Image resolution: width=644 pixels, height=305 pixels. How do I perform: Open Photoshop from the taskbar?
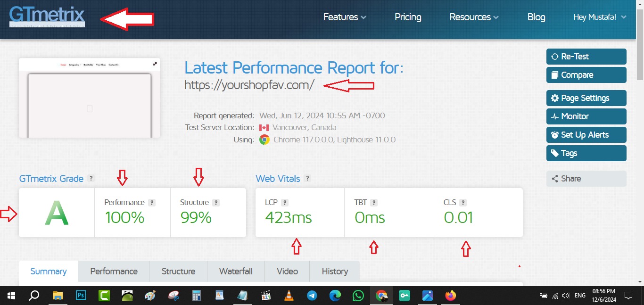(81, 296)
